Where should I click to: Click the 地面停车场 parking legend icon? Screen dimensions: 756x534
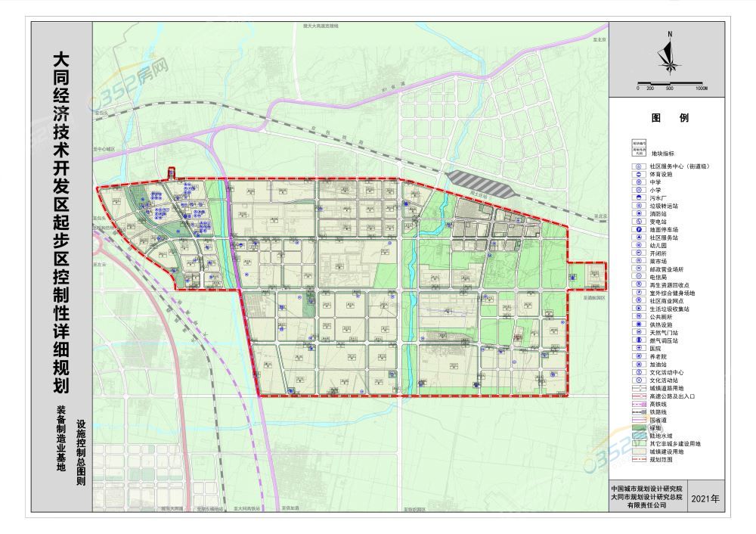[638, 229]
